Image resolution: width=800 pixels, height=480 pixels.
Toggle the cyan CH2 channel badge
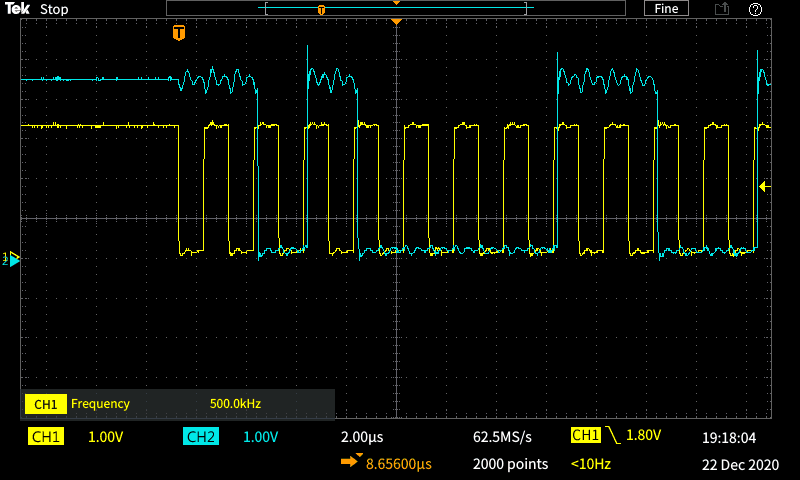pos(201,437)
